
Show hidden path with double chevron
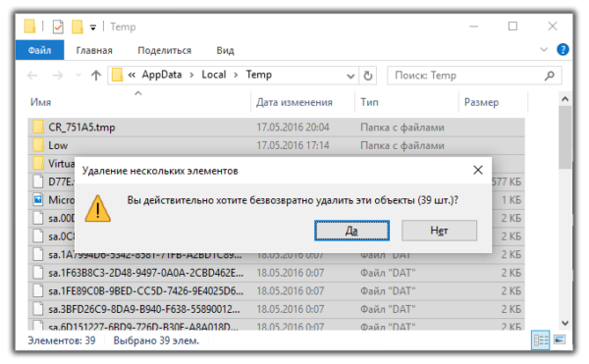coord(132,75)
